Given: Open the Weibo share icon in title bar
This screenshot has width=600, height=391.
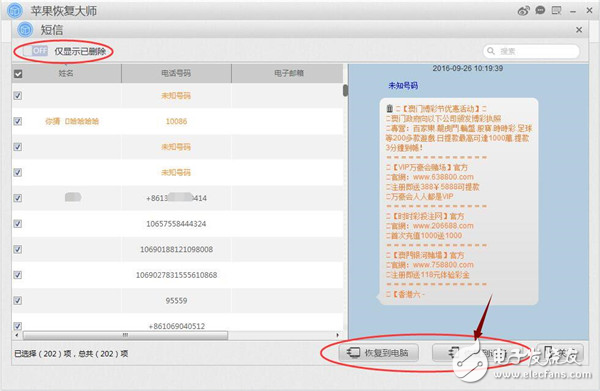Looking at the screenshot, I should [523, 11].
